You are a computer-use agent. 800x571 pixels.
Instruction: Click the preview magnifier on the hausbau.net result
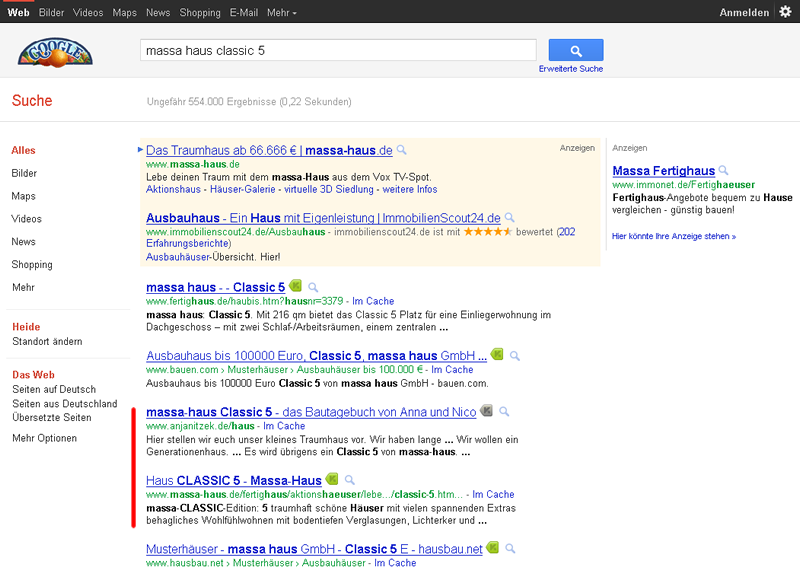click(510, 549)
